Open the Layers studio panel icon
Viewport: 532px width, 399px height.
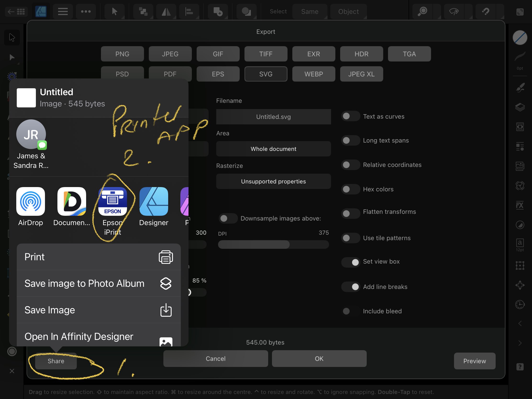520,107
